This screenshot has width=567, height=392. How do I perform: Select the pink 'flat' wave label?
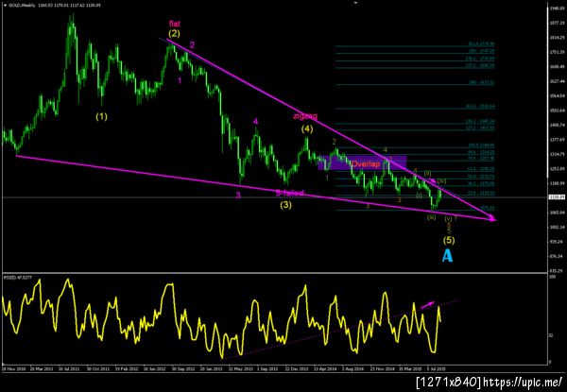coord(175,24)
